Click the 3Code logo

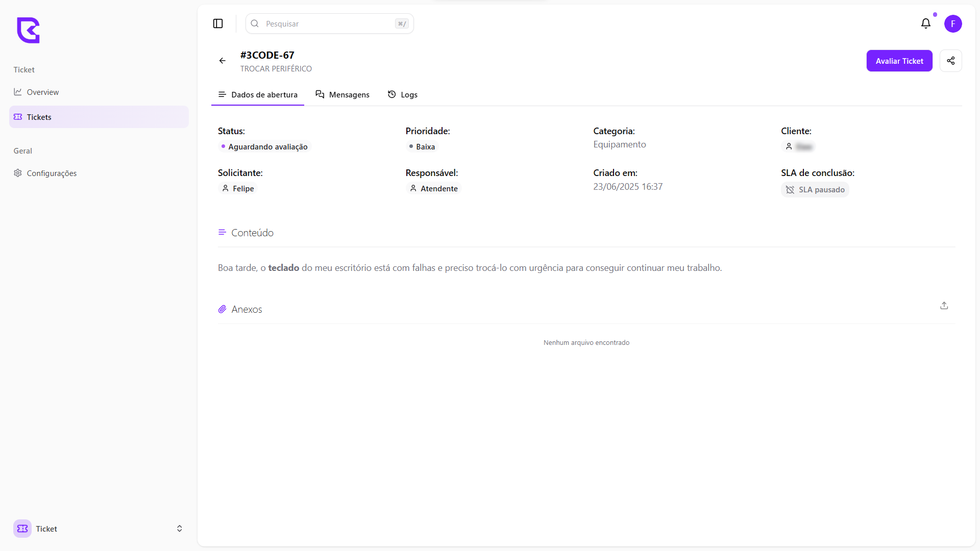click(28, 31)
